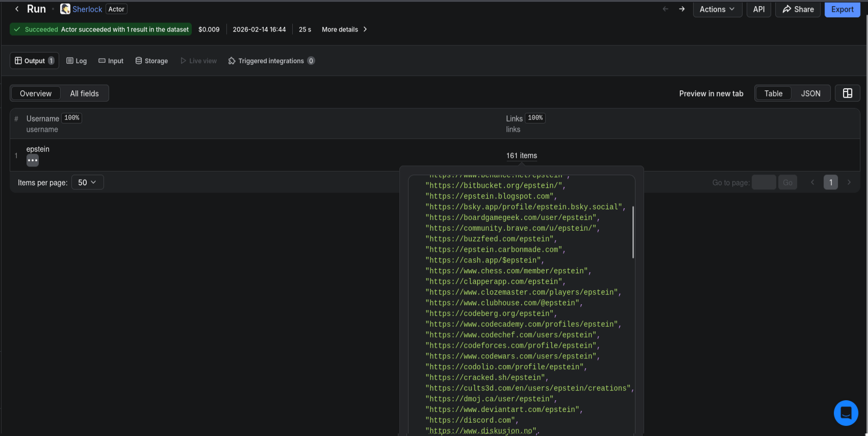This screenshot has height=436, width=868.
Task: Click the epstein.carbonmade.com link text
Action: (494, 250)
